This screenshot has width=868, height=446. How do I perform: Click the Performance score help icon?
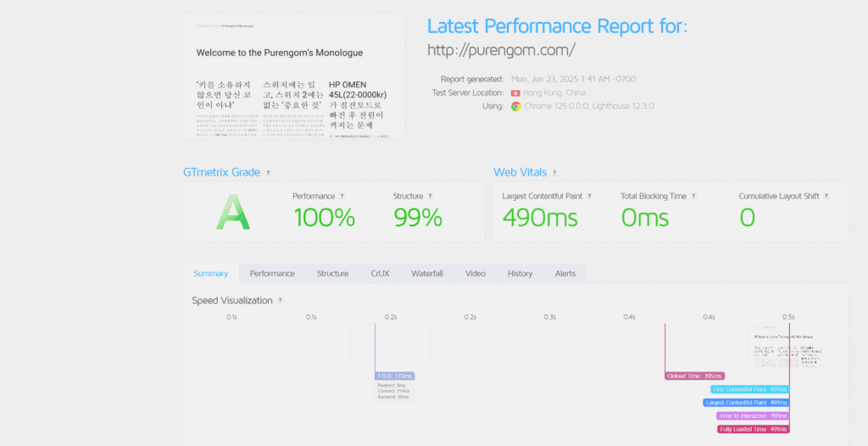[x=342, y=196]
